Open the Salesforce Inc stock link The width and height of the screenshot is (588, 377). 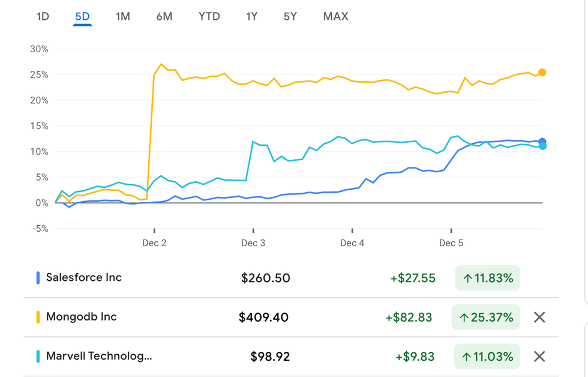[84, 277]
